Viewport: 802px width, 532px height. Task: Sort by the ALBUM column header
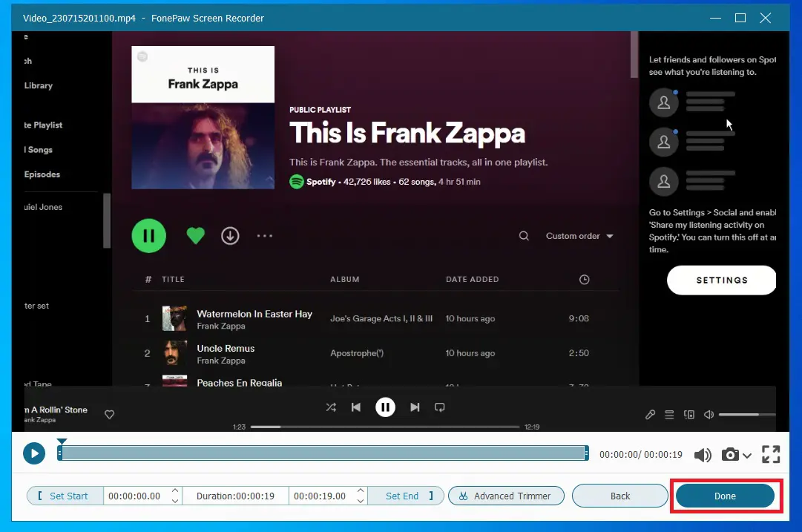click(x=345, y=279)
